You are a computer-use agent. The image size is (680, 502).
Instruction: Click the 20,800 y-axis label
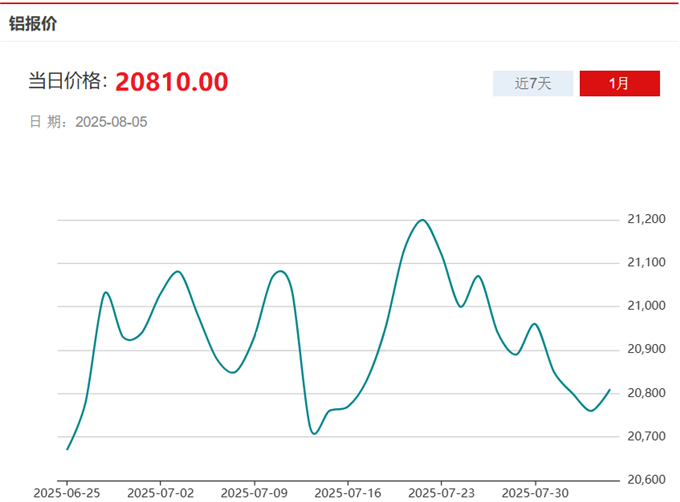[647, 393]
